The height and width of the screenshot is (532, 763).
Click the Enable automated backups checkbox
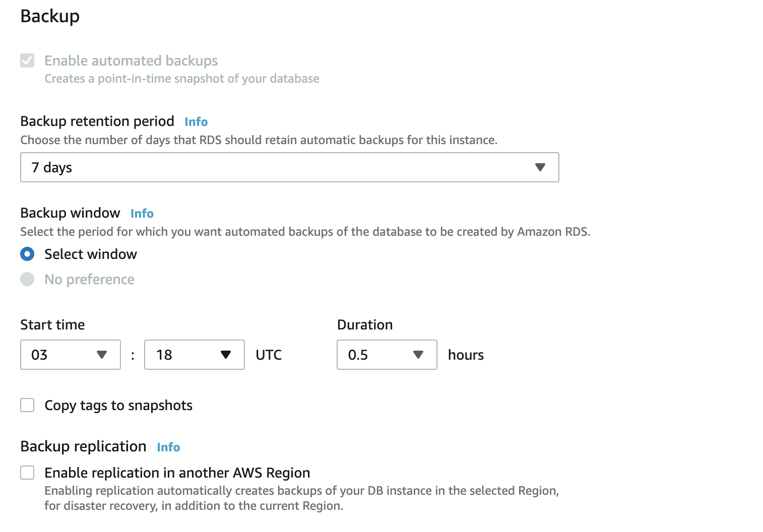pyautogui.click(x=27, y=61)
